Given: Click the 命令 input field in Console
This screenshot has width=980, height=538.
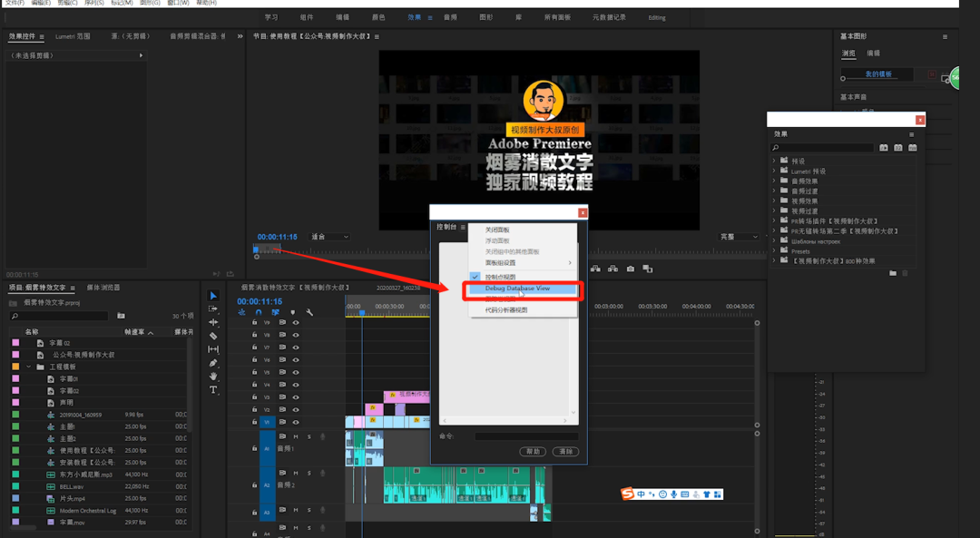Looking at the screenshot, I should pyautogui.click(x=525, y=436).
